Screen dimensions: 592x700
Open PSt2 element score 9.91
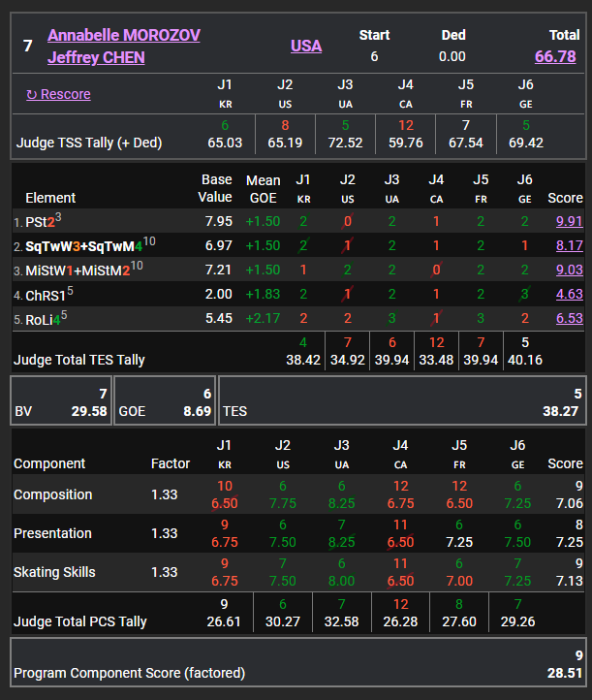click(x=569, y=221)
